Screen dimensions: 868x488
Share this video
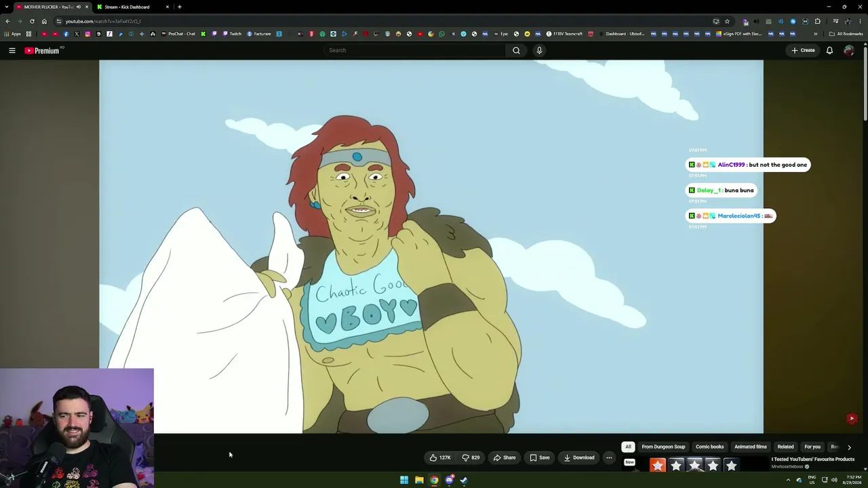click(x=505, y=457)
